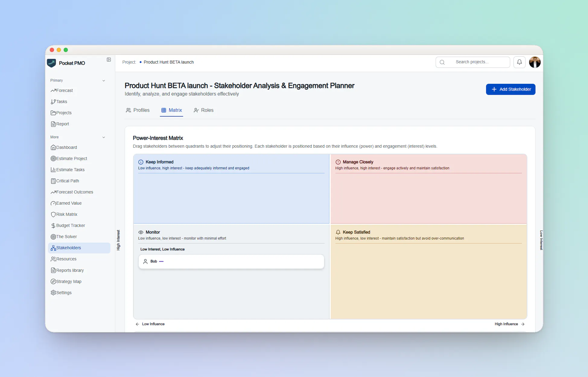
Task: Select the Matrix tab
Action: click(171, 110)
